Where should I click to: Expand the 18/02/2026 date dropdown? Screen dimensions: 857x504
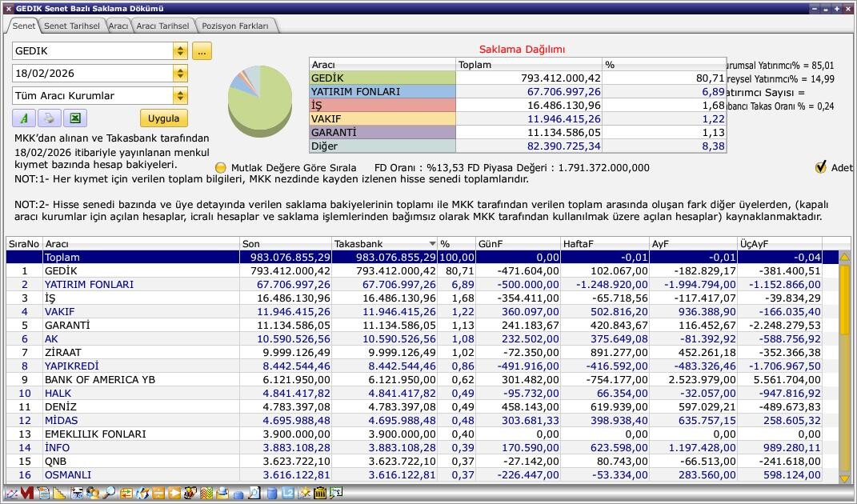tap(180, 74)
